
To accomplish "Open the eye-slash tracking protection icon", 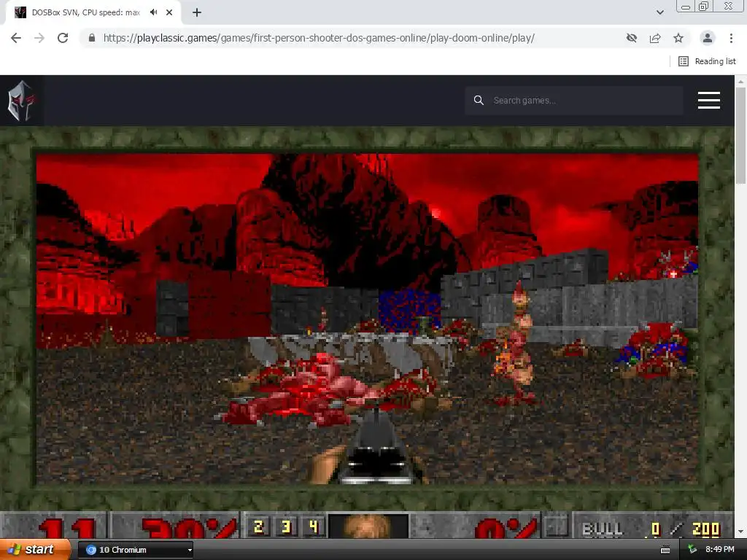I will click(x=632, y=38).
